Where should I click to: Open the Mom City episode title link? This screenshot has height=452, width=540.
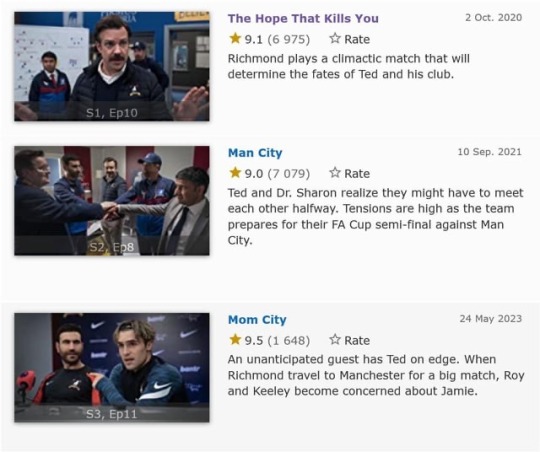257,320
